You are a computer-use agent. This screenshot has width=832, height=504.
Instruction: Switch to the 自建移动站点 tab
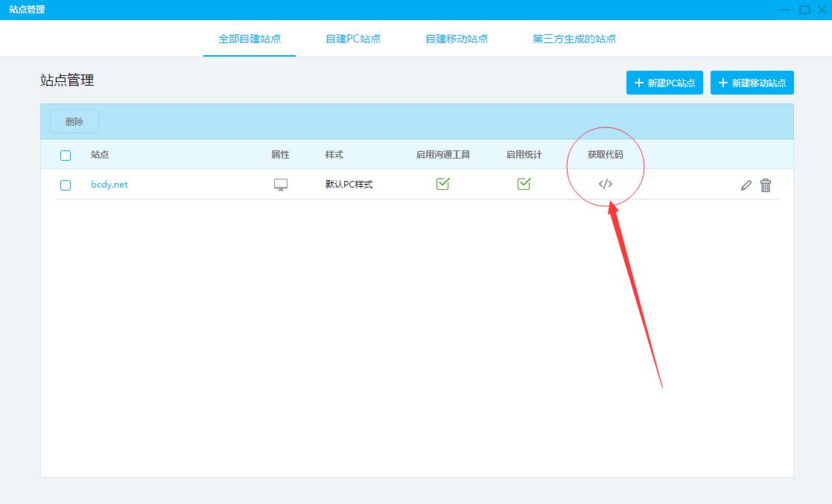pos(457,39)
